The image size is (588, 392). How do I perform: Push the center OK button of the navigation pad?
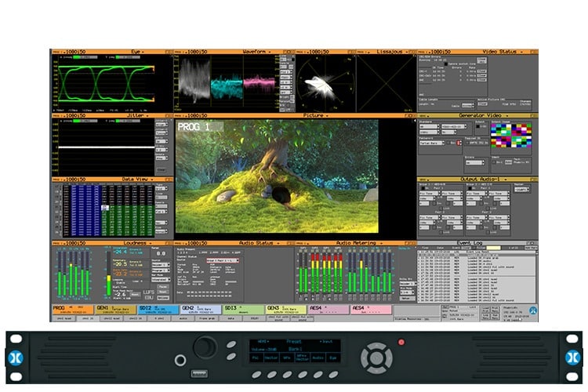coord(376,358)
